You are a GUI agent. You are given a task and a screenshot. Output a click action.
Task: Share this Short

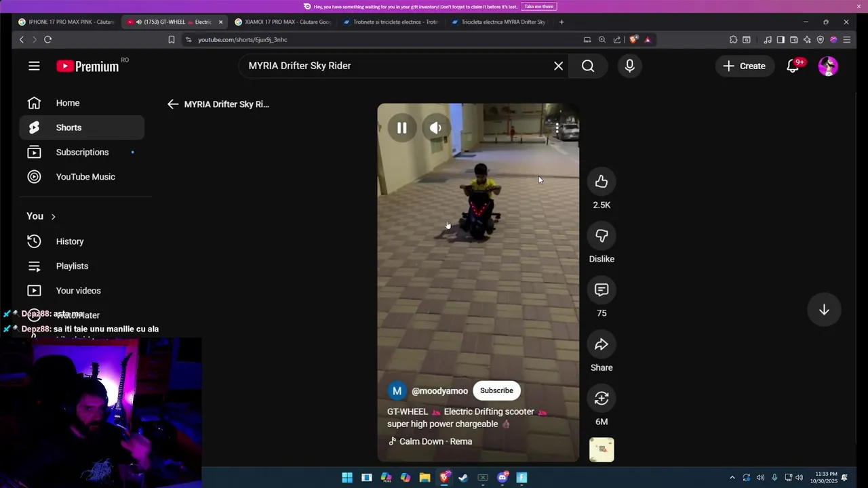click(601, 344)
